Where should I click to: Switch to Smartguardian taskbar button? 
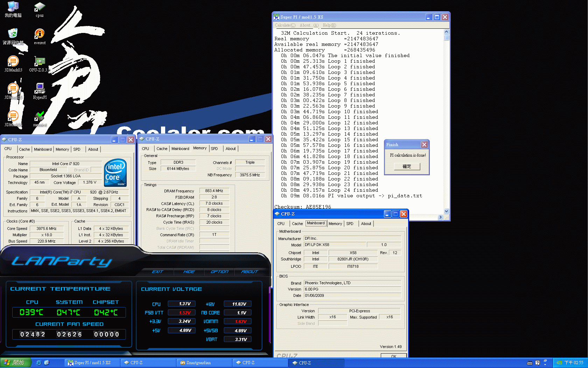coord(204,363)
